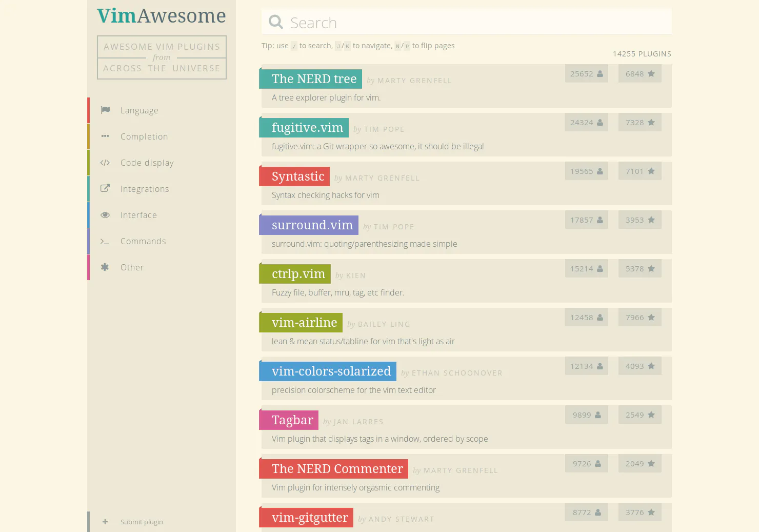Click the users icon on The NERD tree

tap(600, 74)
